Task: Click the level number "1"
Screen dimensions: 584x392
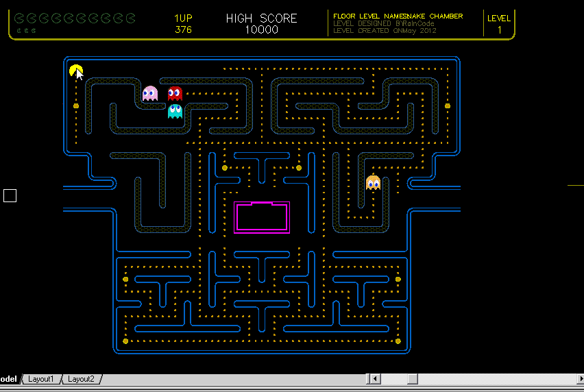Action: click(500, 30)
